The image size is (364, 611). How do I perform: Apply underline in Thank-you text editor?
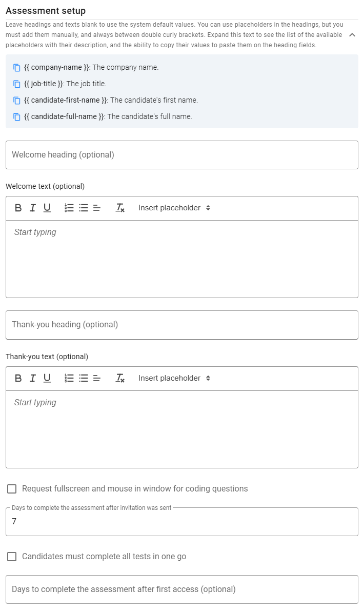pyautogui.click(x=47, y=378)
